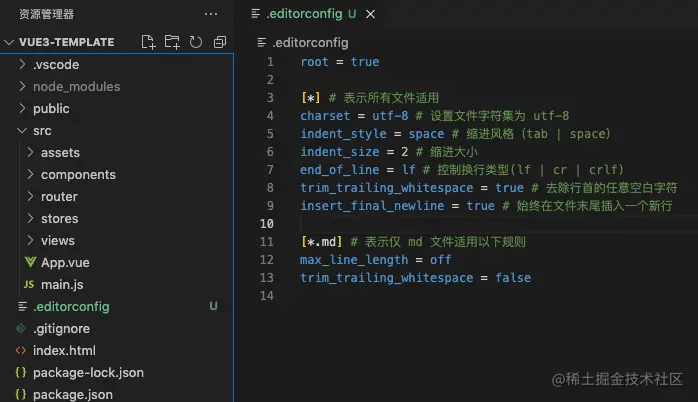
Task: Click the Vue icon beside App.vue
Action: tap(30, 262)
